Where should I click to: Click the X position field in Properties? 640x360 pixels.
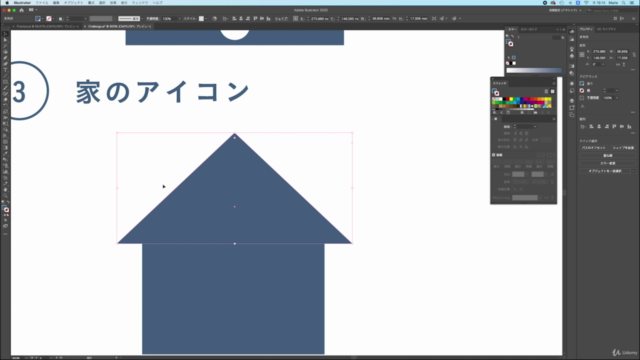599,51
